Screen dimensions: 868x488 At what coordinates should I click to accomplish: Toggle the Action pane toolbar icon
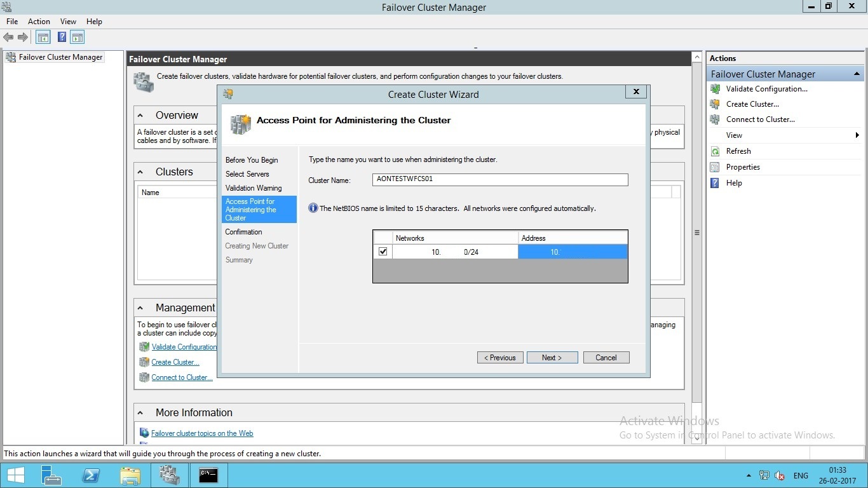pos(78,37)
